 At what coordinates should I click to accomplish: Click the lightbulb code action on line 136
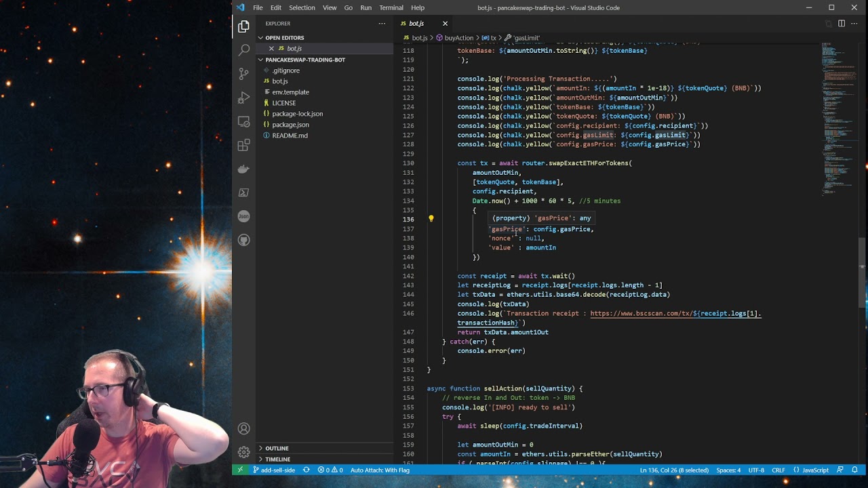(431, 219)
